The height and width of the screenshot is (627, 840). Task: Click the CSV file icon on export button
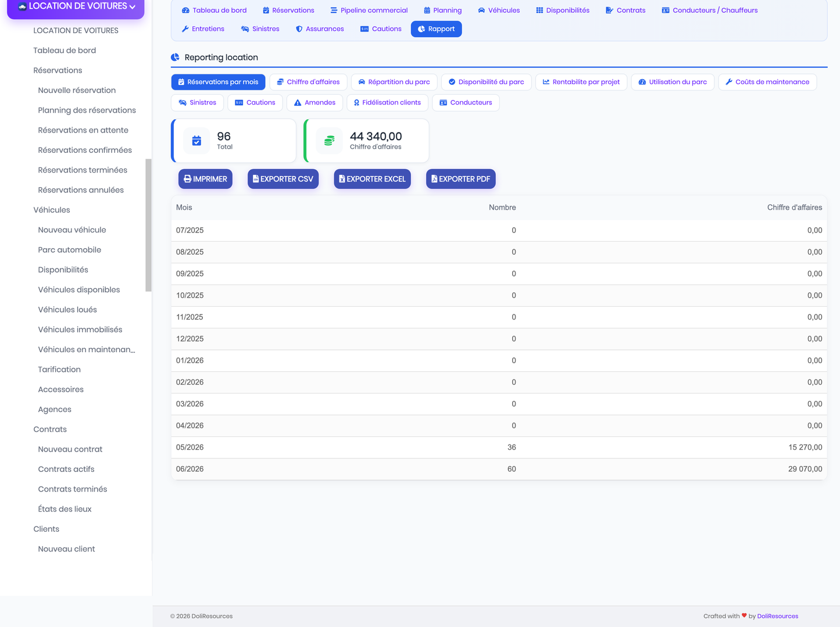[256, 179]
